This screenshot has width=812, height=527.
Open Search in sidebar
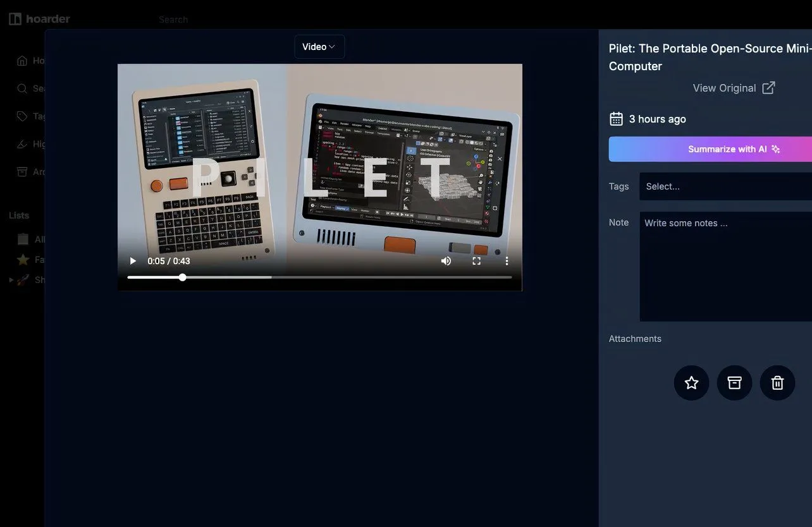click(30, 88)
